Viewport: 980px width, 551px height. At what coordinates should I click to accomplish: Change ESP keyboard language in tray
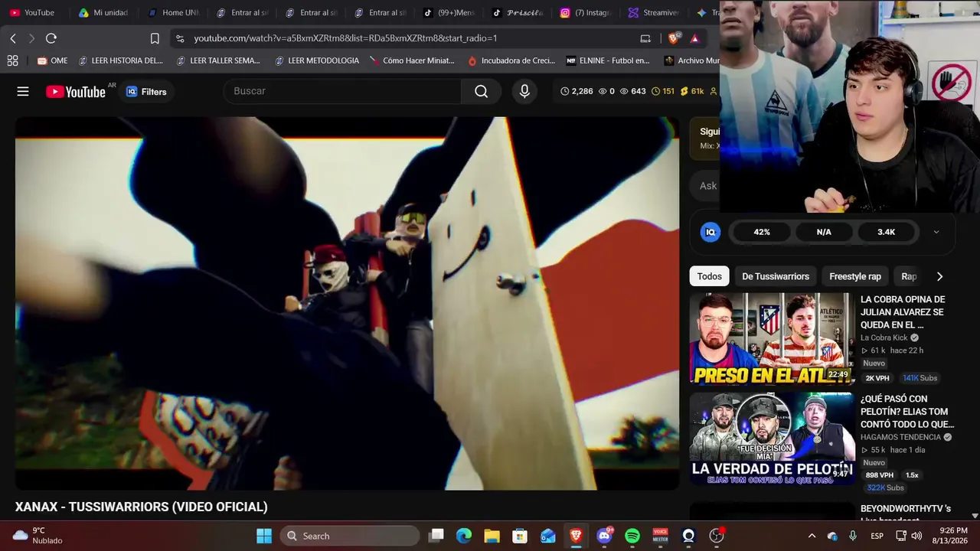pyautogui.click(x=877, y=536)
